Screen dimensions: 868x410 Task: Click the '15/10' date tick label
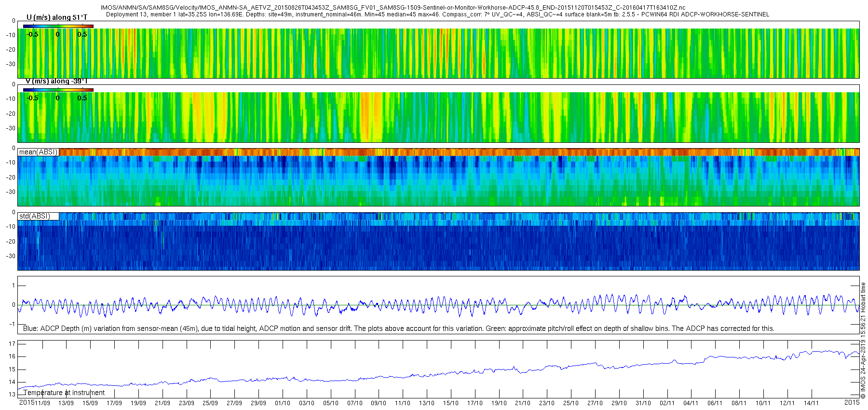(451, 403)
